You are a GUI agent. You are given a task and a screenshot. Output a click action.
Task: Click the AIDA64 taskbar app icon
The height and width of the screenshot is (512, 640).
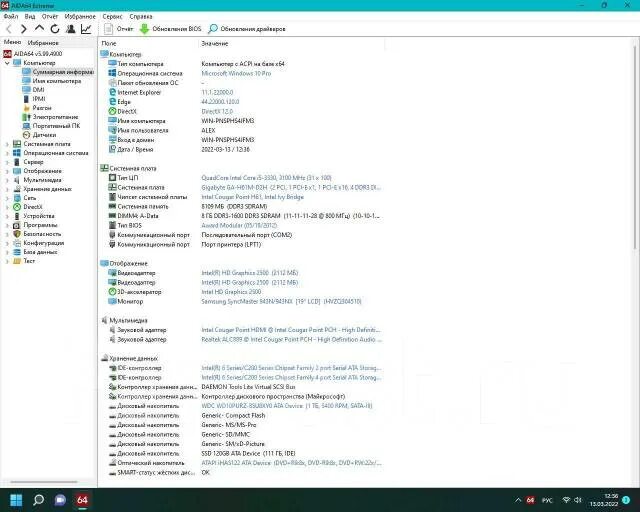[x=82, y=500]
